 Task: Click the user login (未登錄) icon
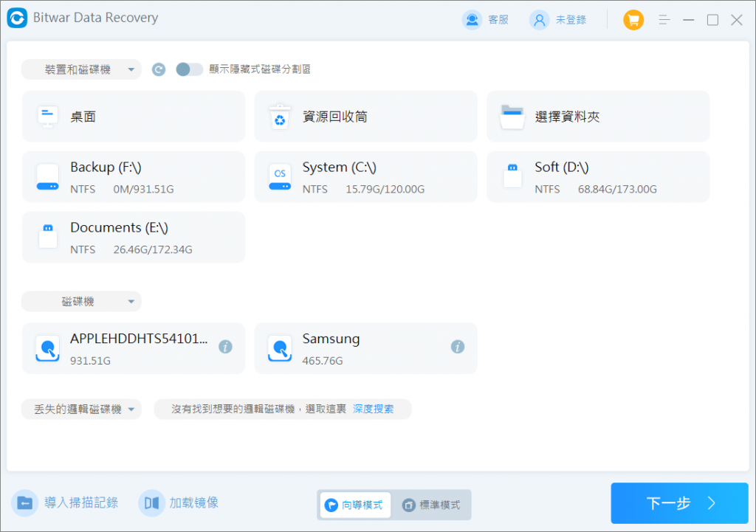tap(539, 20)
